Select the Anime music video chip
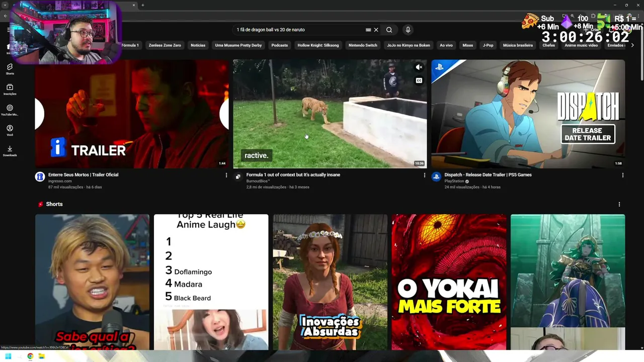Image resolution: width=644 pixels, height=362 pixels. point(581,45)
